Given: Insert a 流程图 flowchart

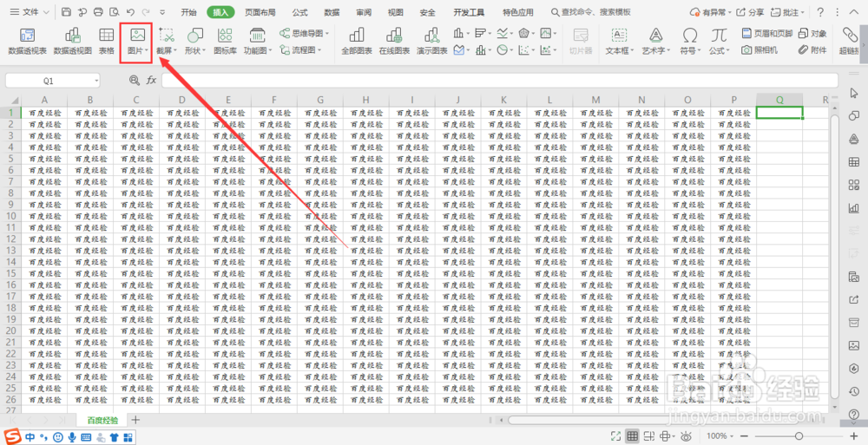Looking at the screenshot, I should tap(300, 49).
